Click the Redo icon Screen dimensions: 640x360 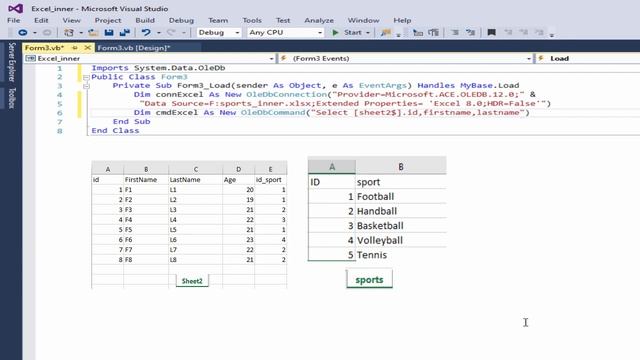[x=171, y=33]
